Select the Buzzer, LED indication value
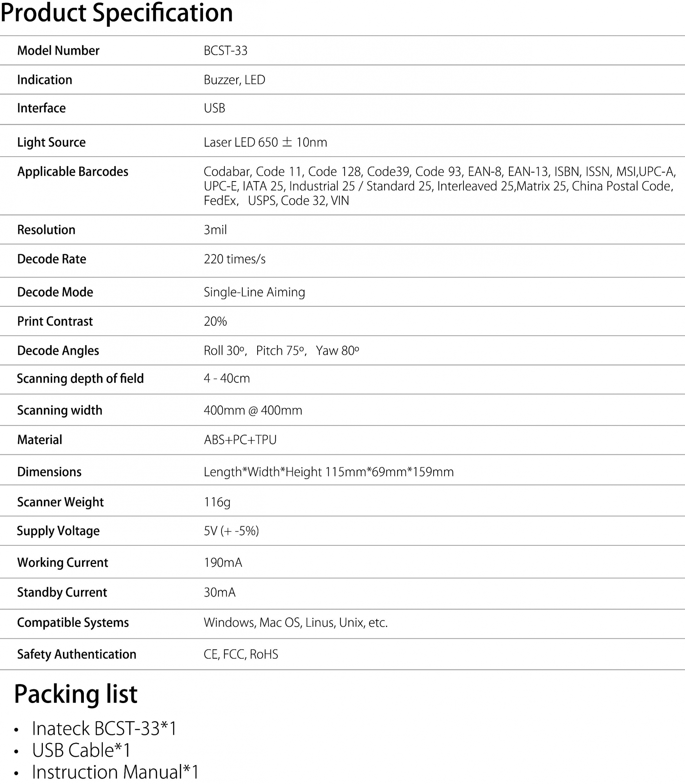This screenshot has width=685, height=784. pyautogui.click(x=234, y=80)
